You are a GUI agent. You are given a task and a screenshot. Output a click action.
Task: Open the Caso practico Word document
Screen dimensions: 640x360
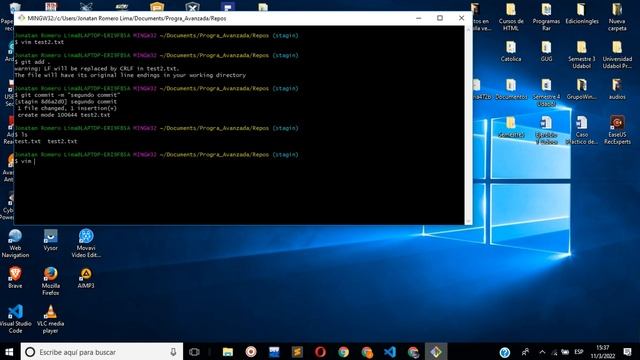[582, 130]
